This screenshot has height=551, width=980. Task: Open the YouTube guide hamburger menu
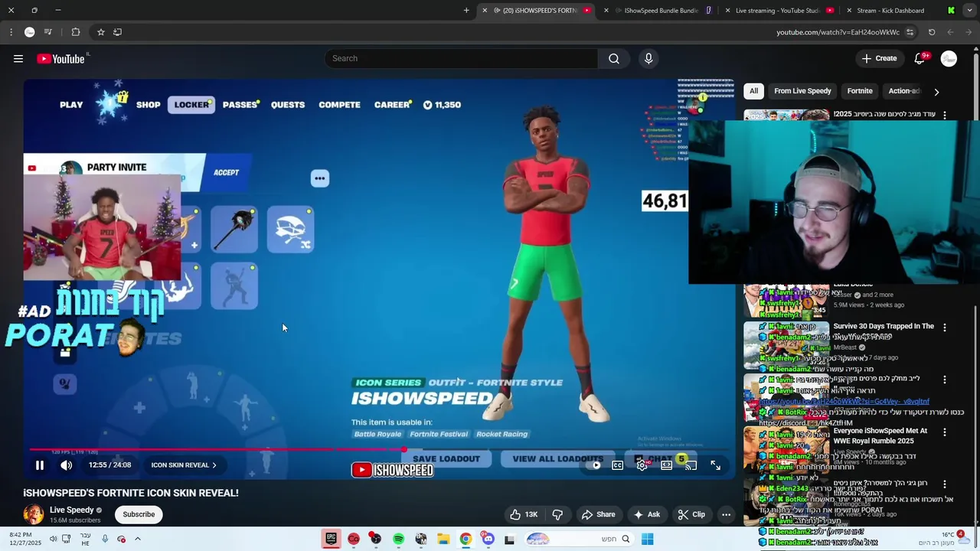tap(18, 59)
